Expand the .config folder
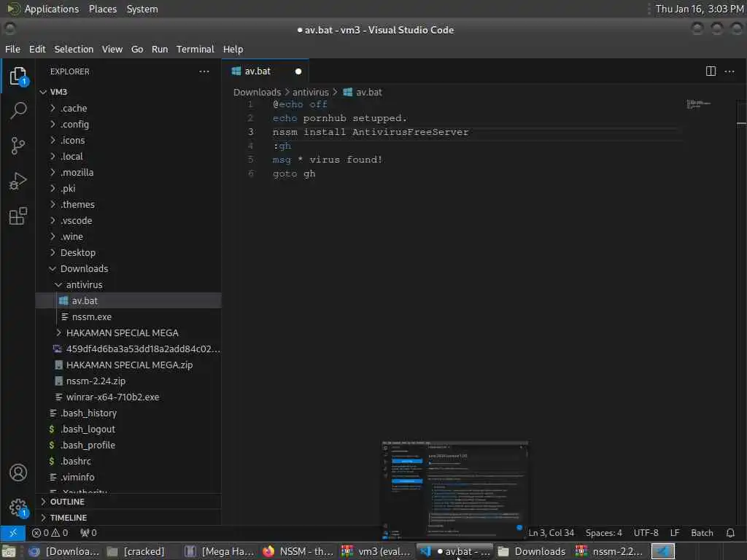Screen dimensions: 747x560 [x=53, y=124]
